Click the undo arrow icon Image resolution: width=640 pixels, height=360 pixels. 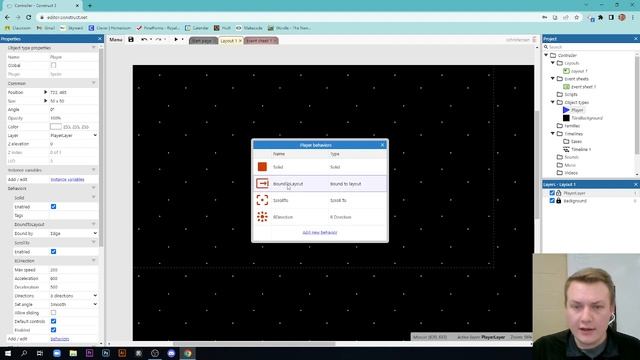(144, 40)
